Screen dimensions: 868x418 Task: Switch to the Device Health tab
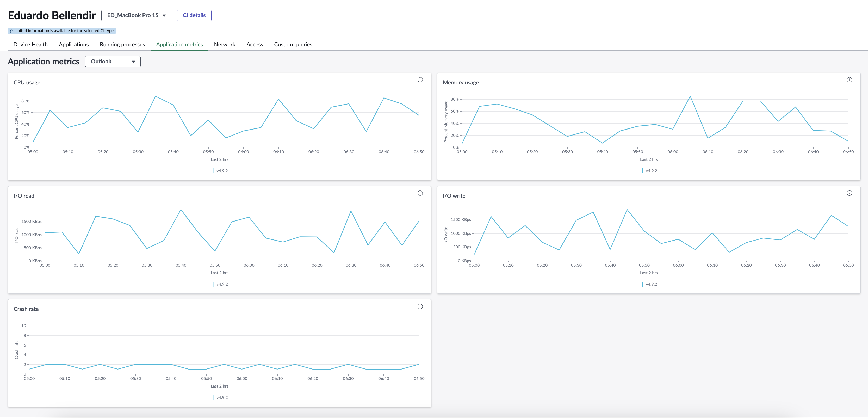(30, 45)
